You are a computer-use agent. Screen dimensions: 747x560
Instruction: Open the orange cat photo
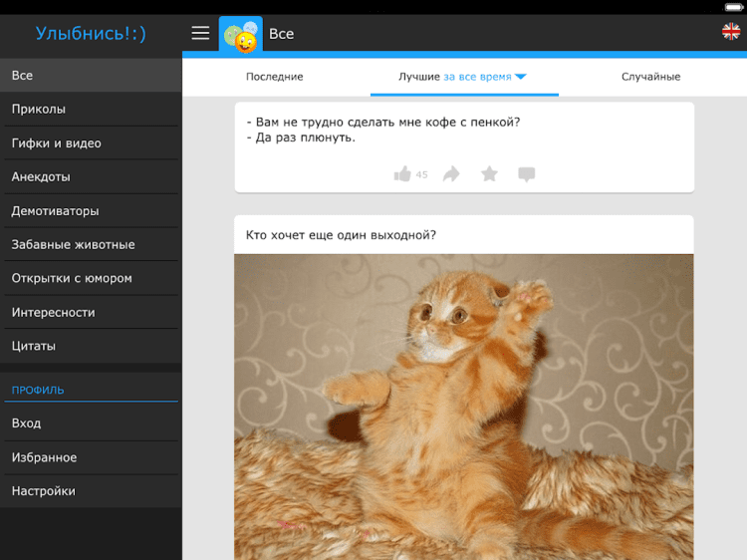pos(463,407)
